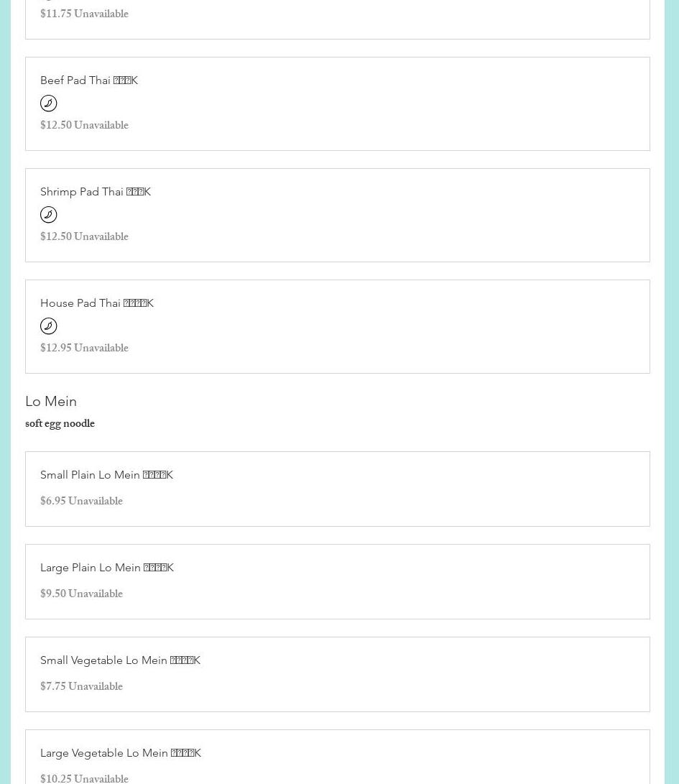
Task: Click the $12.50 Unavailable price under Beef Pad Thai
Action: click(85, 125)
